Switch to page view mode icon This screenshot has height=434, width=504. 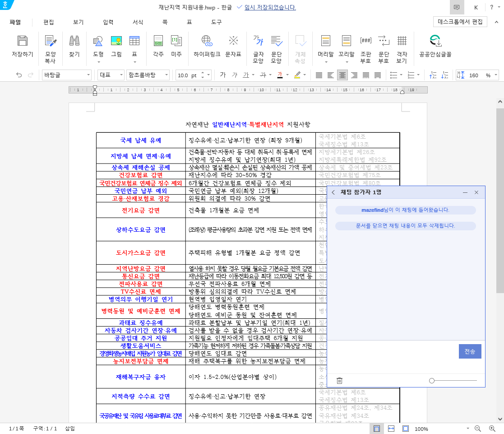tap(377, 429)
